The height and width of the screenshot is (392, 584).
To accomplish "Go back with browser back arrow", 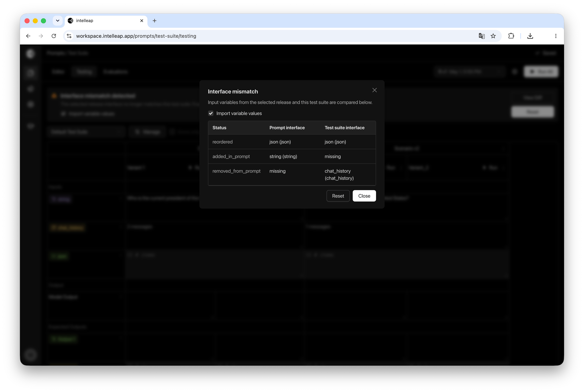I will 28,36.
